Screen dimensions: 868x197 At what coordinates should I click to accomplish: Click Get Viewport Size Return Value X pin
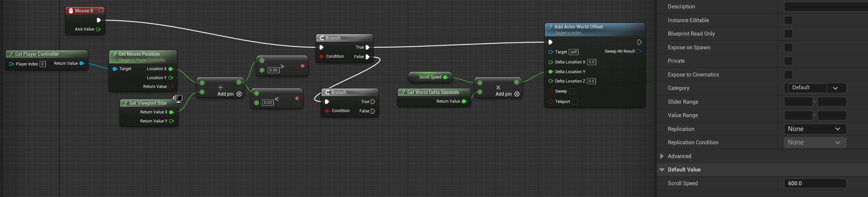click(172, 112)
